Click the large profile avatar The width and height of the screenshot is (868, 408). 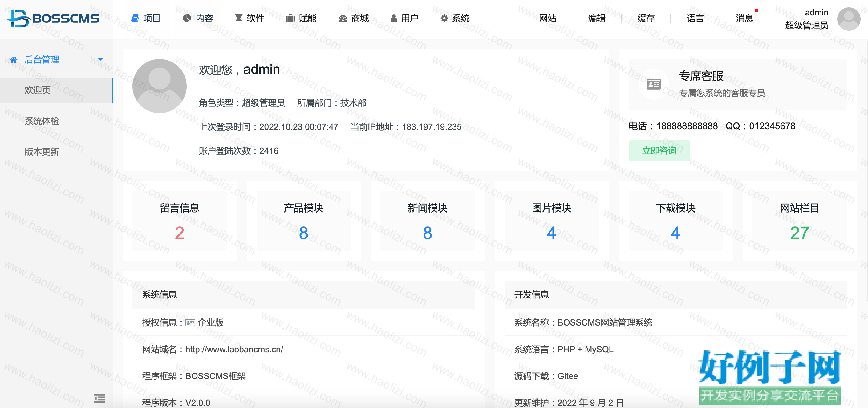point(159,86)
